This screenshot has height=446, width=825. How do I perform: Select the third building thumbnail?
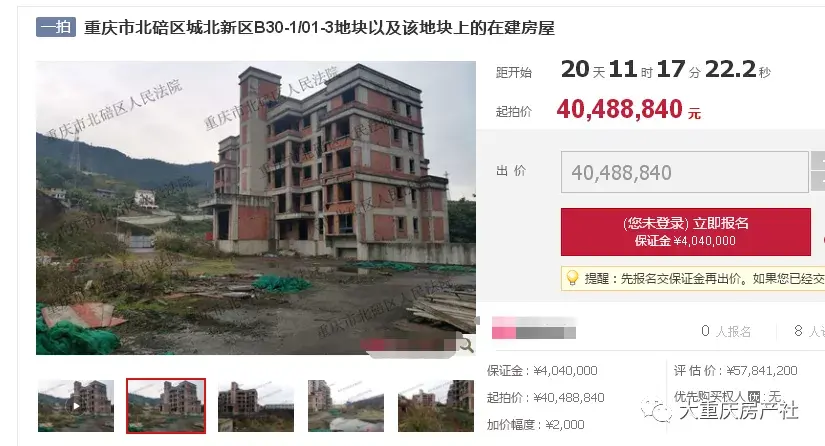click(x=256, y=406)
